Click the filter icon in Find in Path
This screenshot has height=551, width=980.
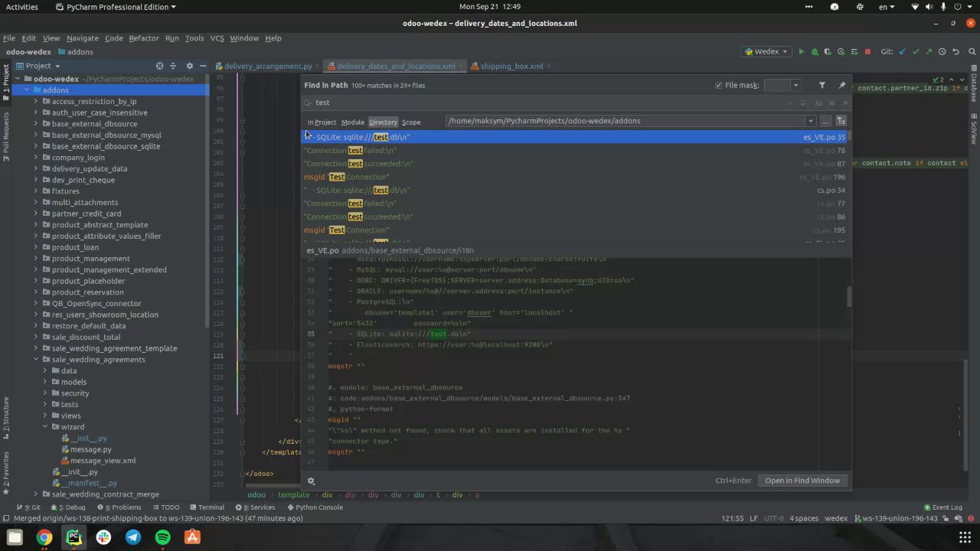coord(822,85)
